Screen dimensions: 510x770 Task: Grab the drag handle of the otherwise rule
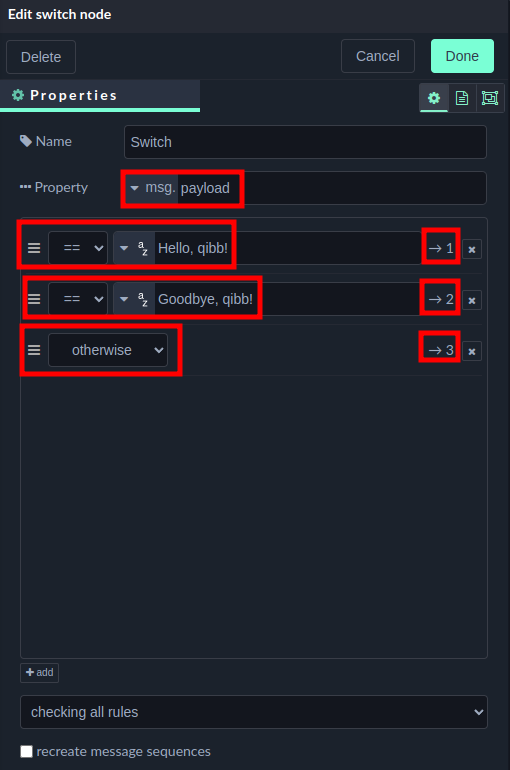pos(34,350)
